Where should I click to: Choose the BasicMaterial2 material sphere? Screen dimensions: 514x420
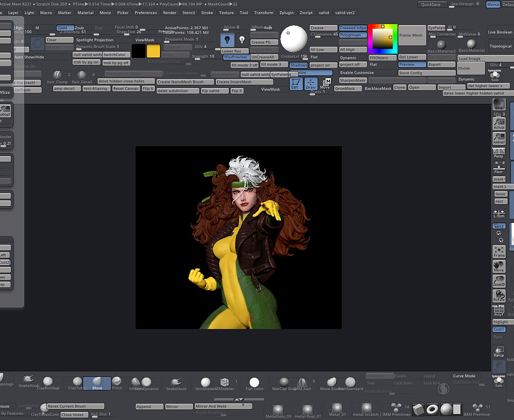point(441,46)
